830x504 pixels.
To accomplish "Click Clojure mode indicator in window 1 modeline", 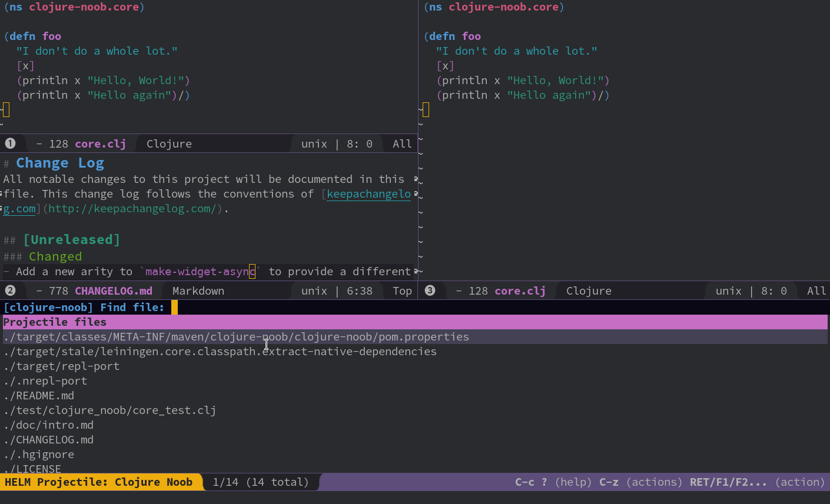I will (169, 144).
